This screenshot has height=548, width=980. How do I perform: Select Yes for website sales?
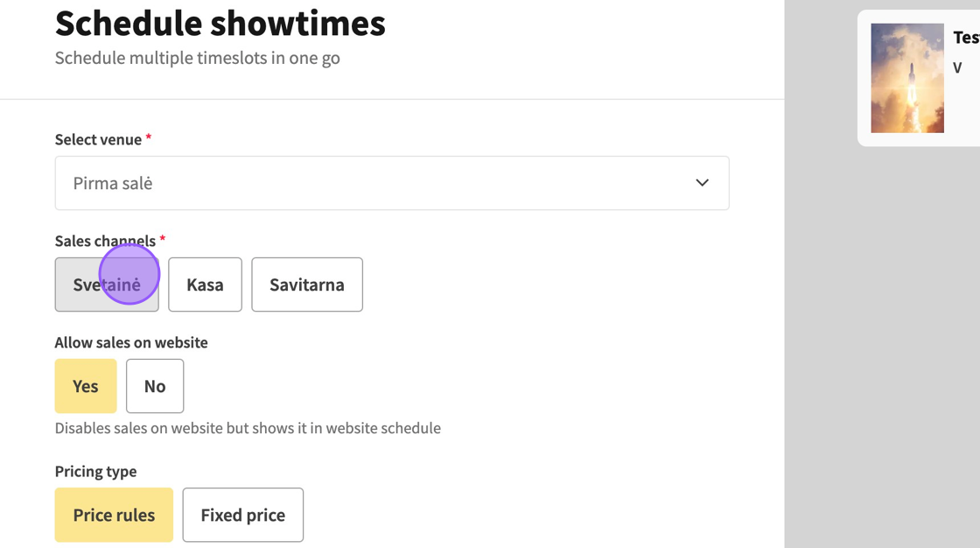86,386
